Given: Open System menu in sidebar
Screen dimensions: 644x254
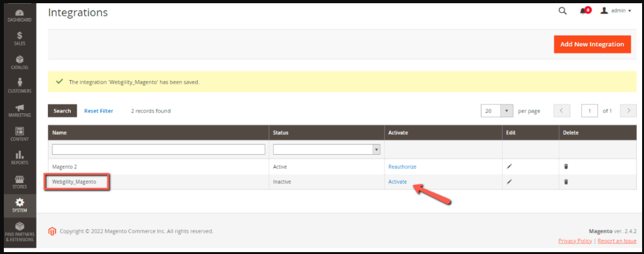Looking at the screenshot, I should 19,206.
